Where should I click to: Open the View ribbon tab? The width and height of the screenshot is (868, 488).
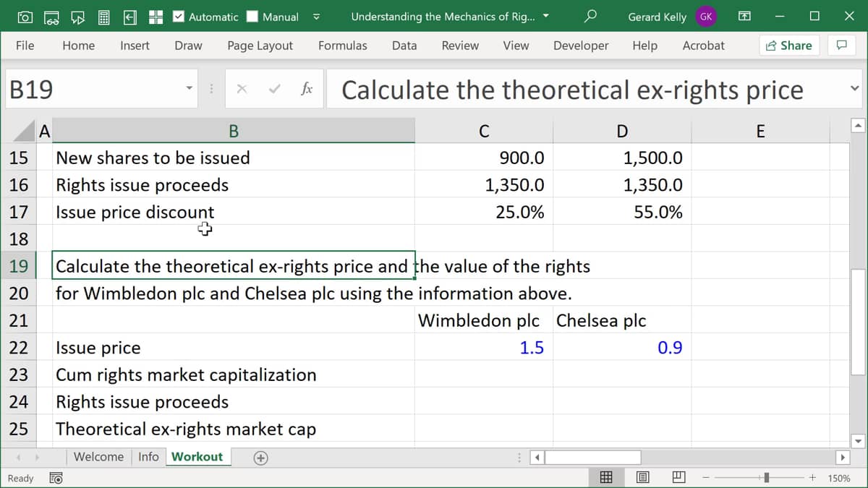tap(516, 45)
